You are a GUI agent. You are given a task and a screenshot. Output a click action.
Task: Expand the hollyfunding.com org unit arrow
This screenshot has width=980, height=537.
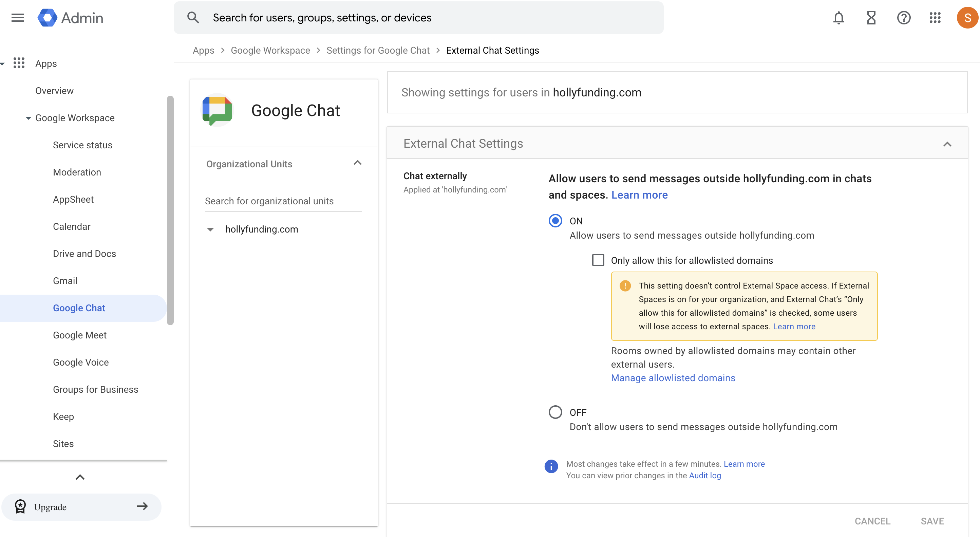pos(210,229)
